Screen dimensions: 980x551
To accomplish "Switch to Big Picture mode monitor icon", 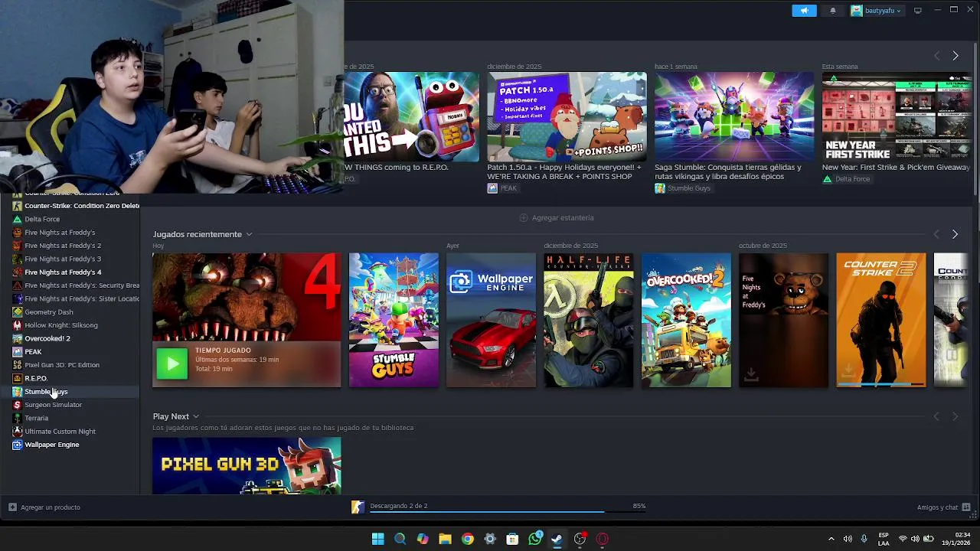I will [x=918, y=11].
